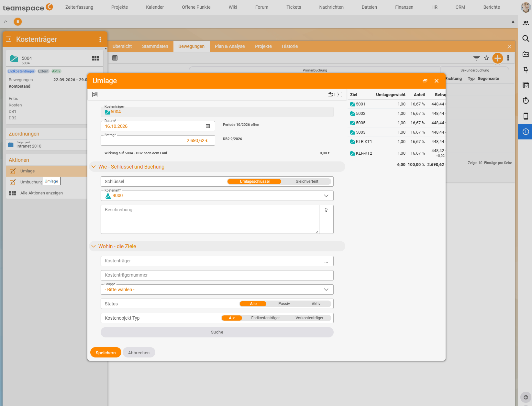Select Gleichverteilt for Schlüssel

pyautogui.click(x=307, y=181)
